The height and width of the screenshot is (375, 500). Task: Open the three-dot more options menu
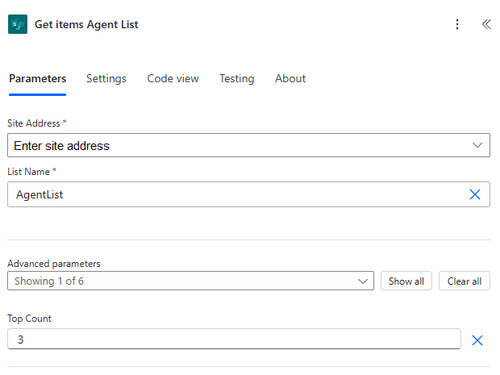pos(457,24)
